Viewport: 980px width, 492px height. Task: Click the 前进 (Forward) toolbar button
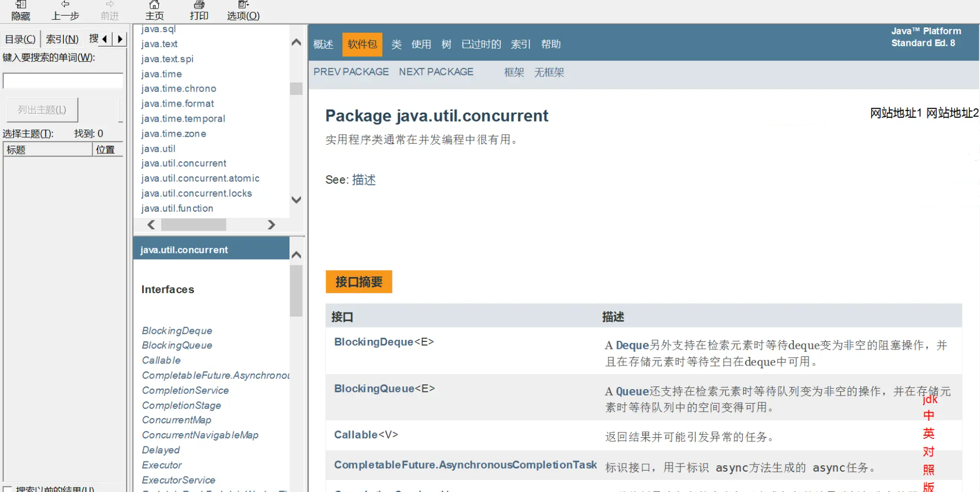pyautogui.click(x=110, y=11)
